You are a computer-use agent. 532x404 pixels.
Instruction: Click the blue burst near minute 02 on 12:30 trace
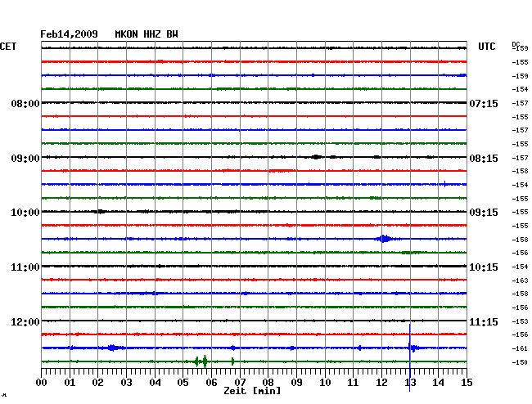coord(112,348)
